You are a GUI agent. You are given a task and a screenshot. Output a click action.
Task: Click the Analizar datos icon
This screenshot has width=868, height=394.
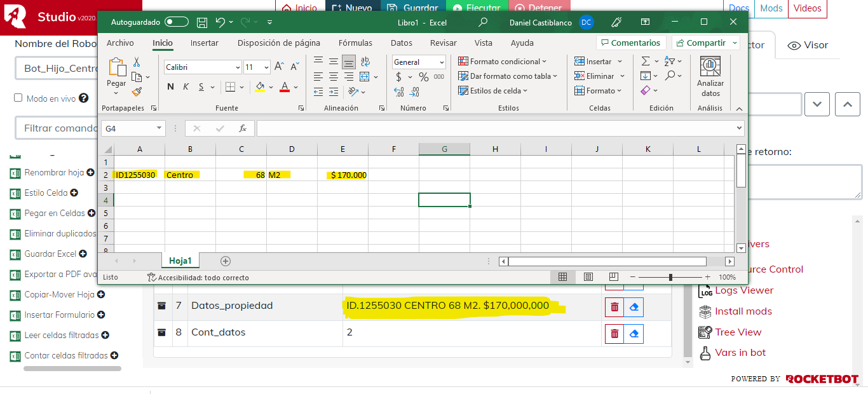tap(710, 76)
